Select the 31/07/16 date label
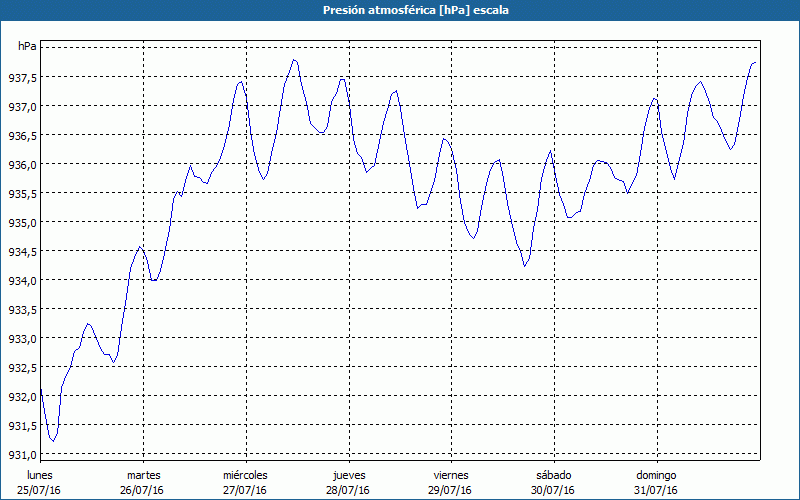 point(656,490)
